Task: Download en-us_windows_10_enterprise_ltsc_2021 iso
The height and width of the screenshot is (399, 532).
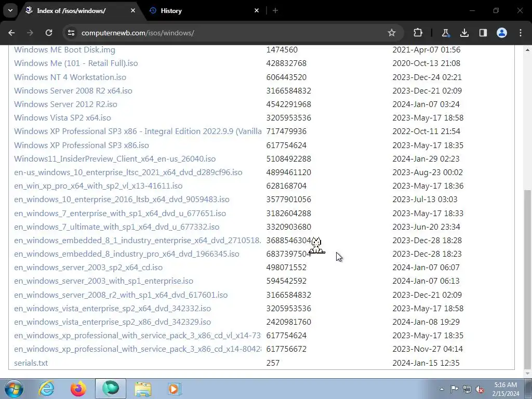Action: click(128, 172)
